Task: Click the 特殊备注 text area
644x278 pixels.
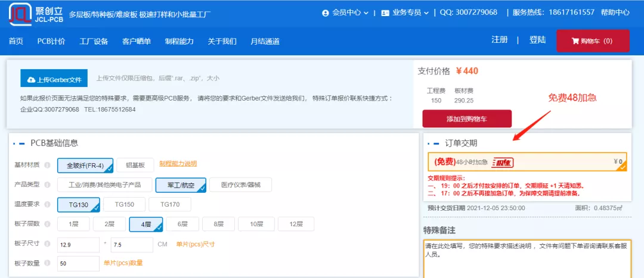Action: pos(527,258)
